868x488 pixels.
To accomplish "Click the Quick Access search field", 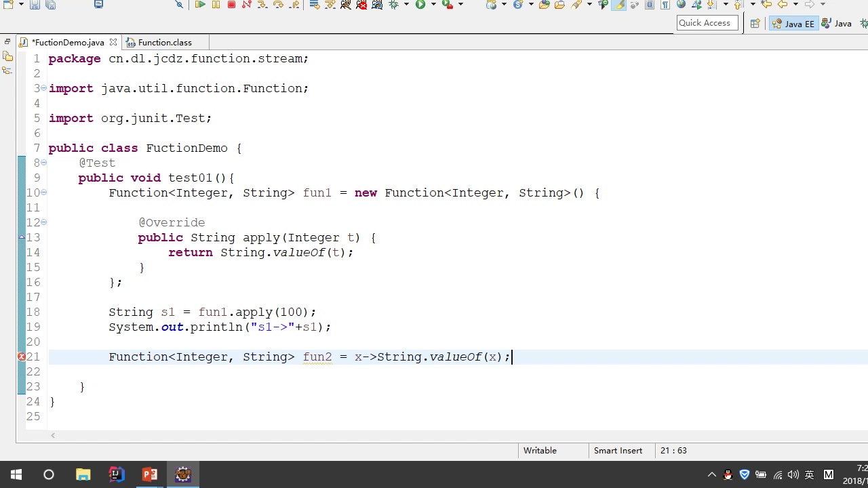I will (x=705, y=22).
